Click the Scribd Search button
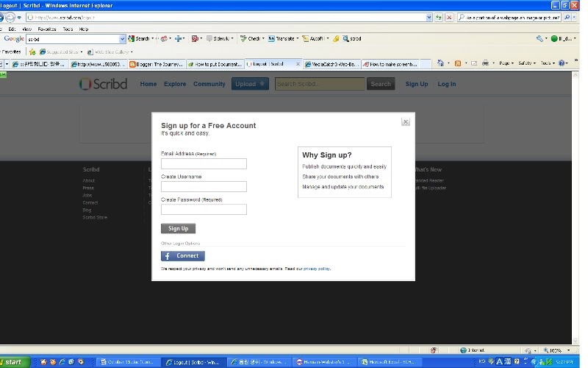The image size is (588, 368). click(x=381, y=84)
